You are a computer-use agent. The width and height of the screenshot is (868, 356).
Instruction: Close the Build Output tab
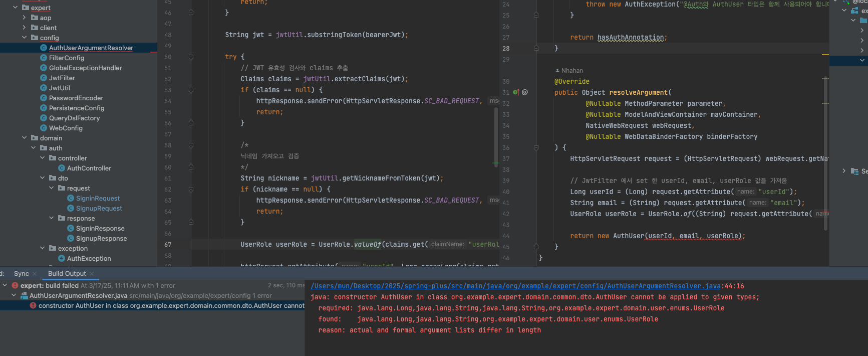point(92,274)
